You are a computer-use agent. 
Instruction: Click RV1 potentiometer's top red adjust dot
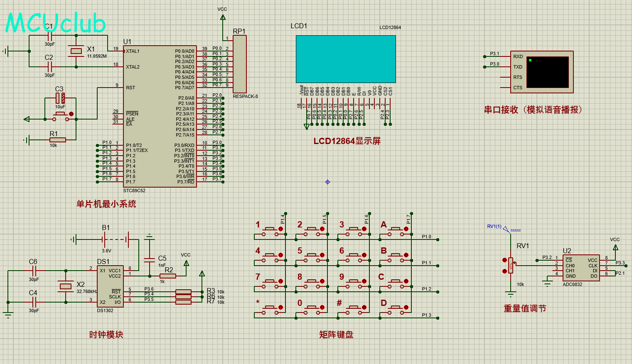pos(505,260)
